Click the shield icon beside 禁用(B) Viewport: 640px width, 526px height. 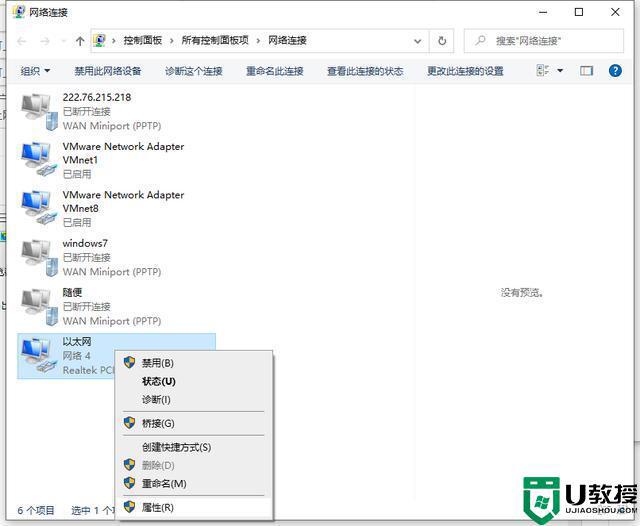click(129, 362)
